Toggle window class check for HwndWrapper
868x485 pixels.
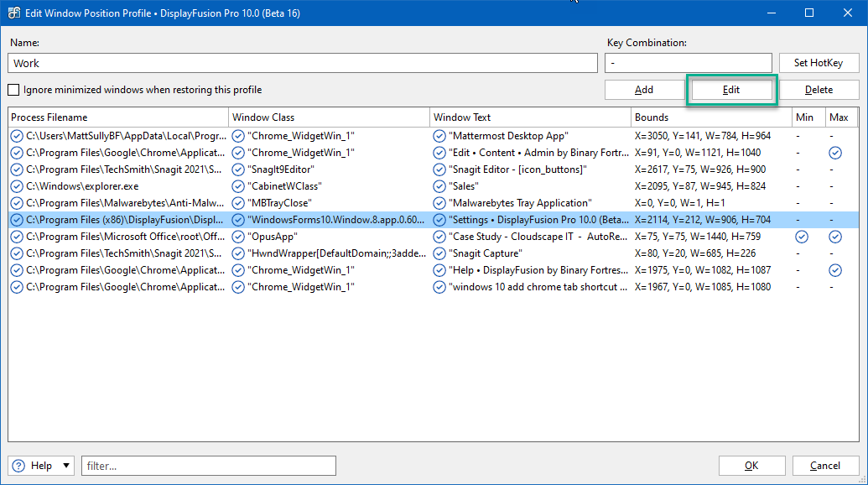tap(238, 253)
